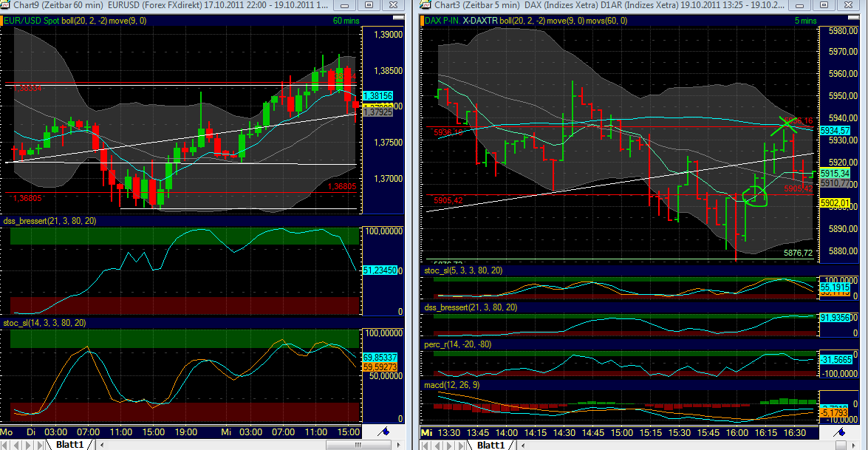Select the Blatt1 tab in Chart9 window

(71, 445)
